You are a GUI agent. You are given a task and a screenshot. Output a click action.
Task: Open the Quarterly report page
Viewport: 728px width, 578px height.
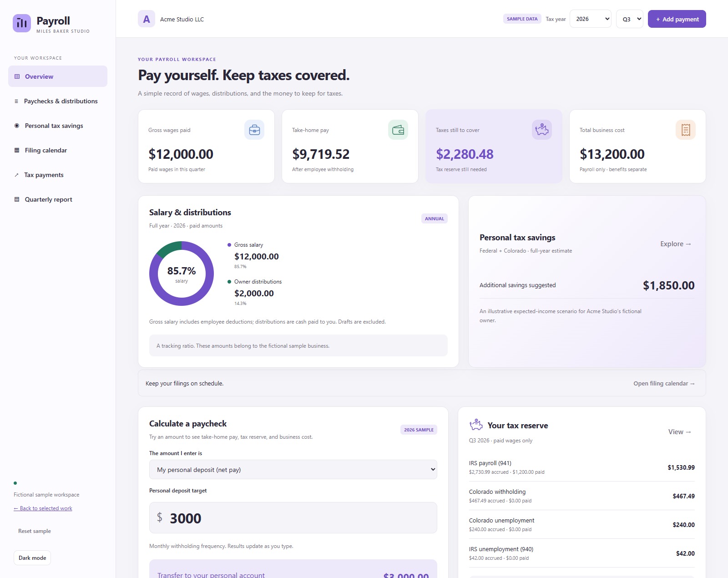point(58,199)
